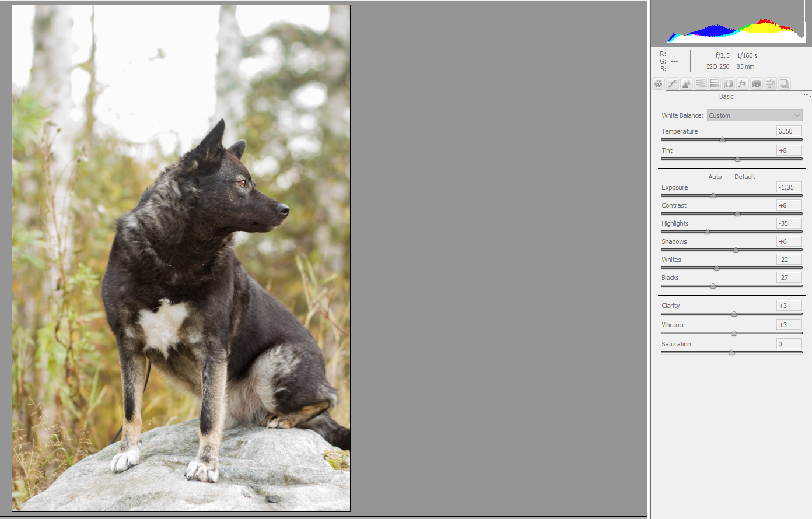This screenshot has height=519, width=812.
Task: Click the 'R:' color readout
Action: [663, 54]
